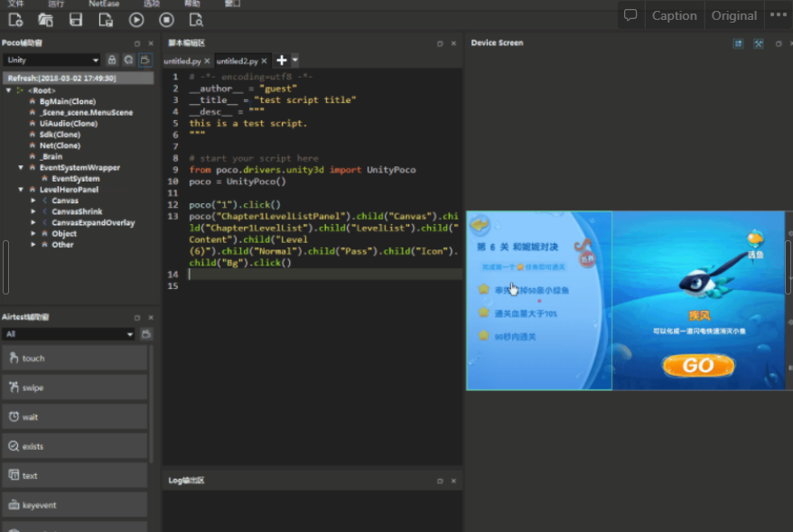The image size is (793, 532).
Task: Open the report viewer magnifier icon
Action: 196,19
